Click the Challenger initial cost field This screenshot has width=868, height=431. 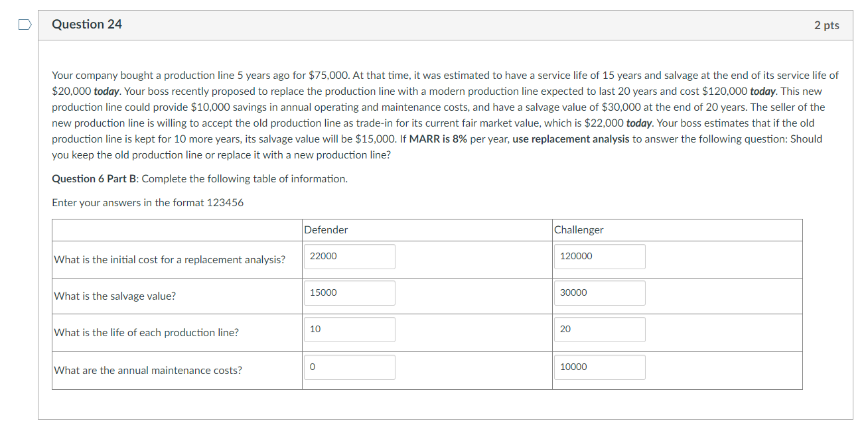pyautogui.click(x=600, y=257)
